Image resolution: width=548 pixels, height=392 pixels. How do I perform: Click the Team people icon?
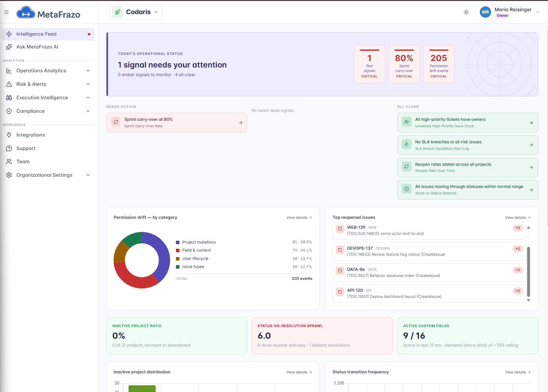click(x=9, y=162)
